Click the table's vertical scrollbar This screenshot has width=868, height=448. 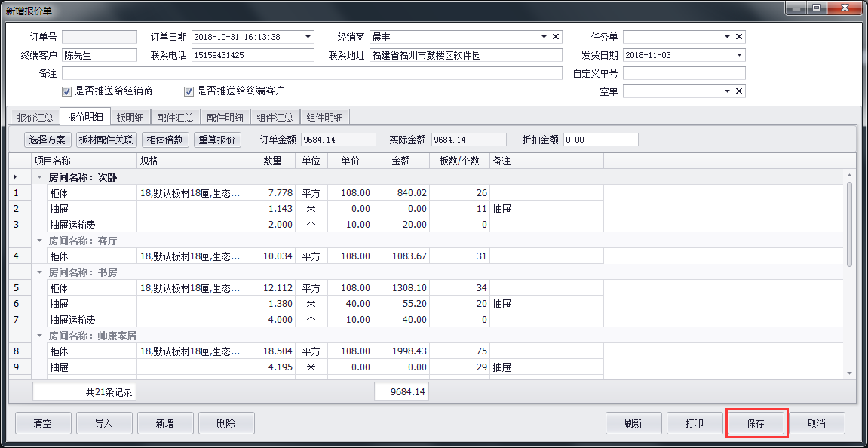850,226
